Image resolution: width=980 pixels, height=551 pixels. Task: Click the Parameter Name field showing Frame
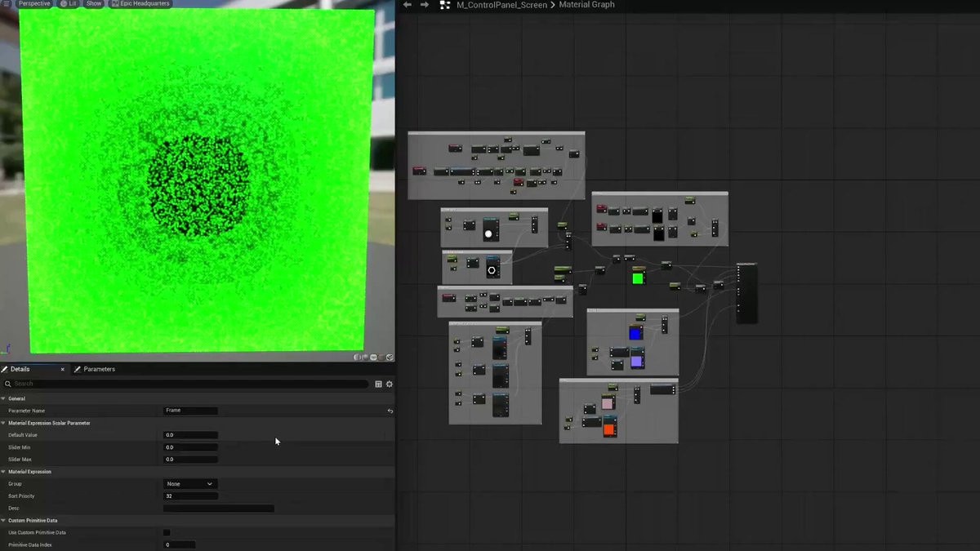tap(190, 411)
